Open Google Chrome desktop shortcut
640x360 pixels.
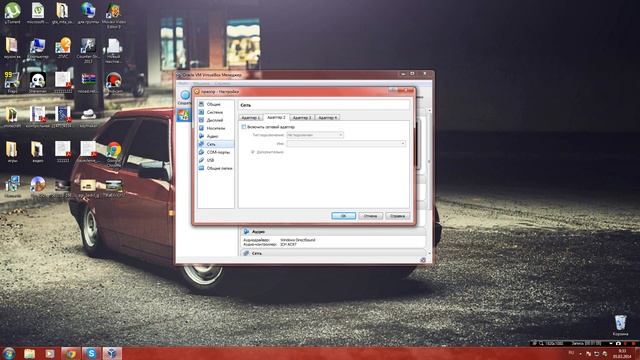(x=113, y=154)
